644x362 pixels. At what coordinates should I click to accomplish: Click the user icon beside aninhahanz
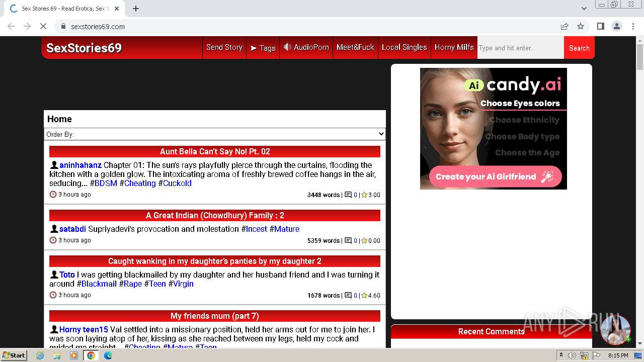54,165
